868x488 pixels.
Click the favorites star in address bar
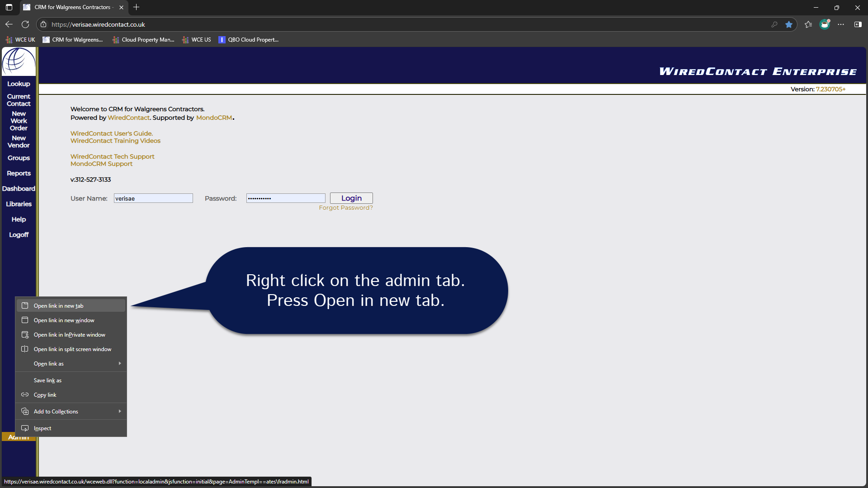click(x=789, y=24)
